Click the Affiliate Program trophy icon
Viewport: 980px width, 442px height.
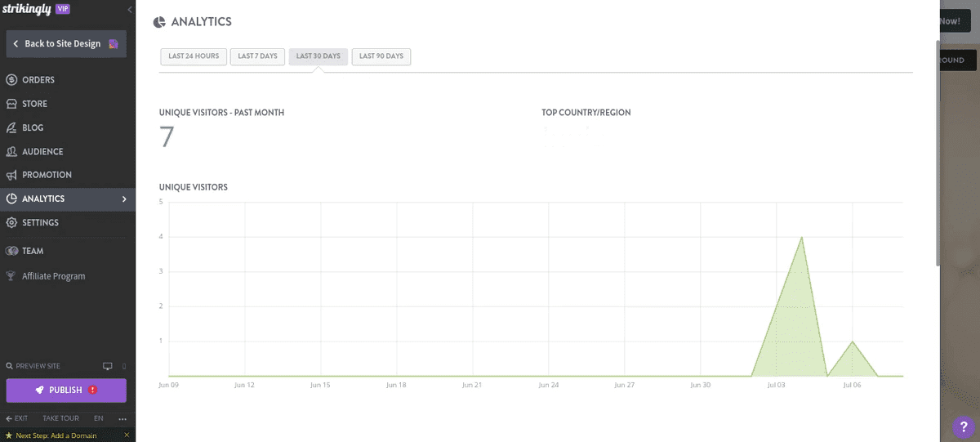tap(11, 276)
